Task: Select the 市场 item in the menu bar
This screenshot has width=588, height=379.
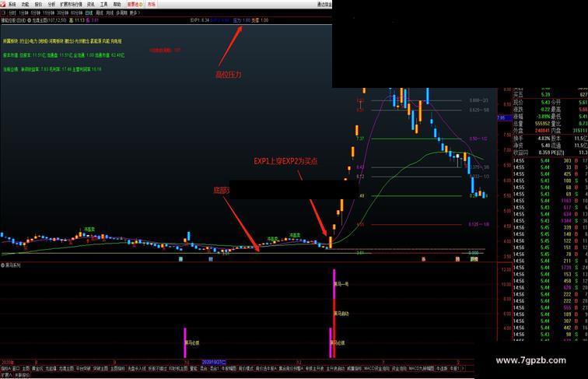Action: [x=151, y=5]
